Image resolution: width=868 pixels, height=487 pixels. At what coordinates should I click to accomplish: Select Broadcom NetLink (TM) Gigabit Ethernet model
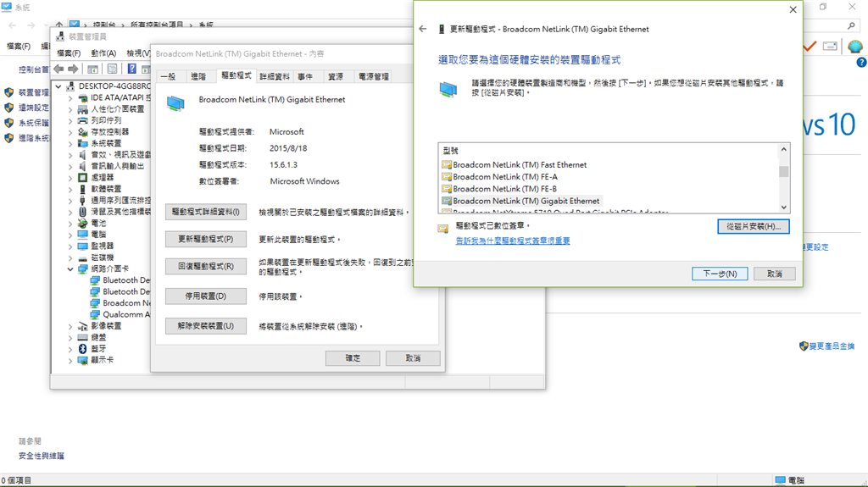(521, 201)
